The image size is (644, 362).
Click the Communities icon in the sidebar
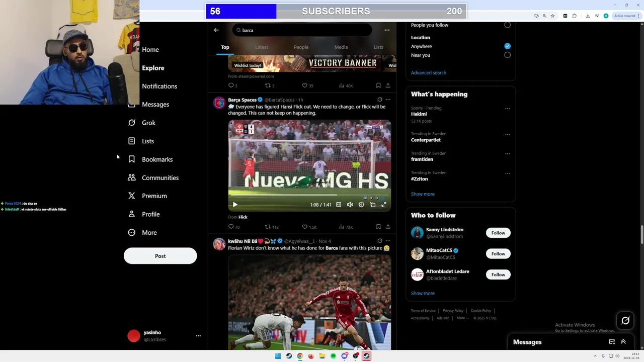coord(132,177)
